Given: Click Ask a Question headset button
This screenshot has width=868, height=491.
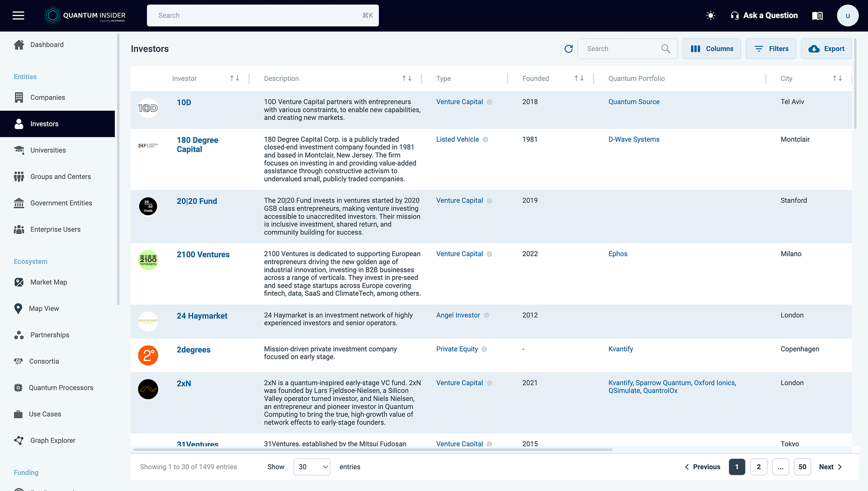Looking at the screenshot, I should 764,15.
